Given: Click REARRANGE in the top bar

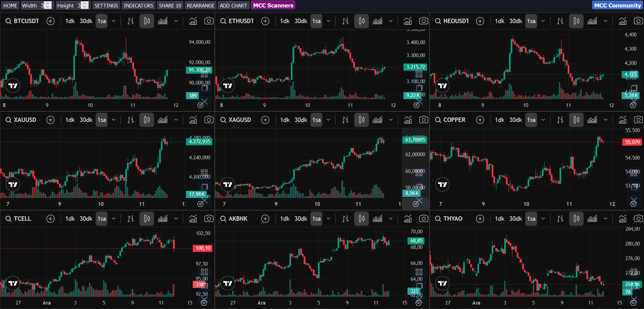Looking at the screenshot, I should pyautogui.click(x=201, y=5).
